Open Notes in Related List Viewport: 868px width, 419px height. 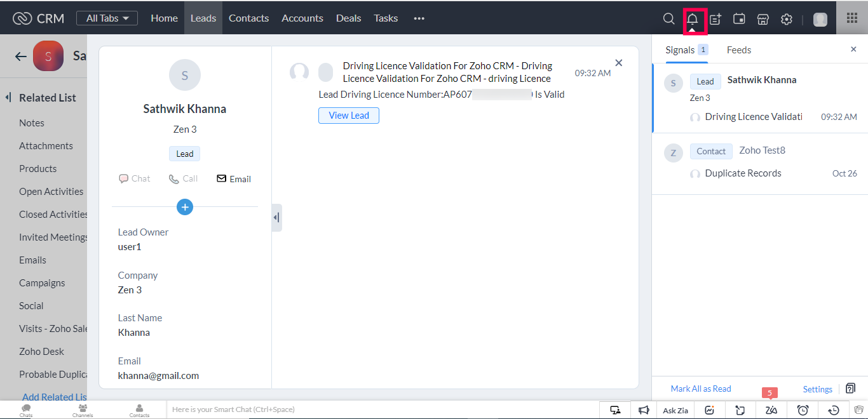click(x=32, y=123)
